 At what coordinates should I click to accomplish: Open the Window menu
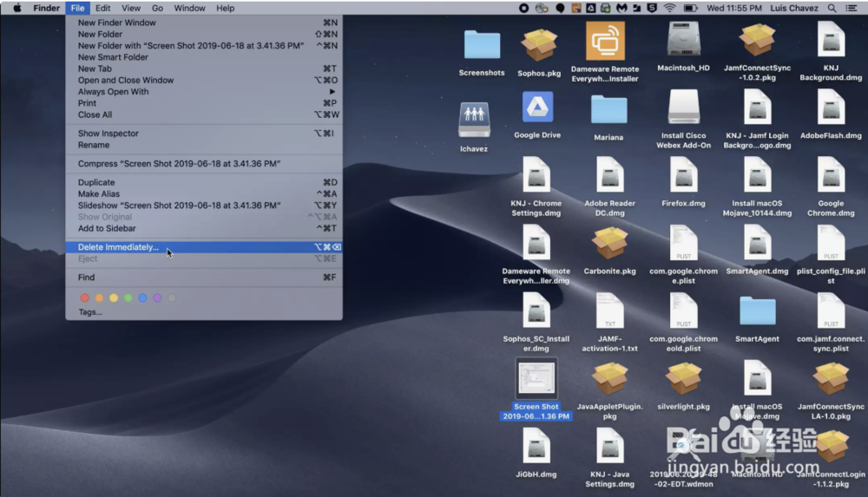pyautogui.click(x=189, y=8)
